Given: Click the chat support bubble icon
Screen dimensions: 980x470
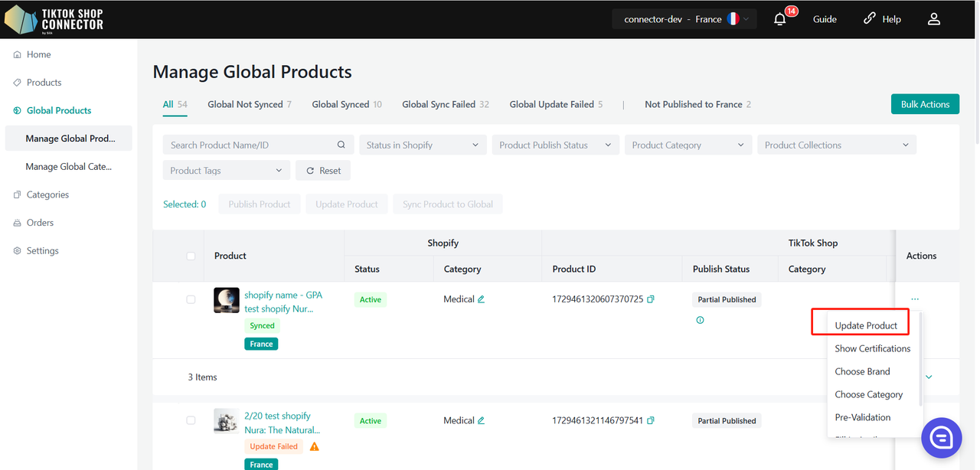Looking at the screenshot, I should (x=941, y=437).
